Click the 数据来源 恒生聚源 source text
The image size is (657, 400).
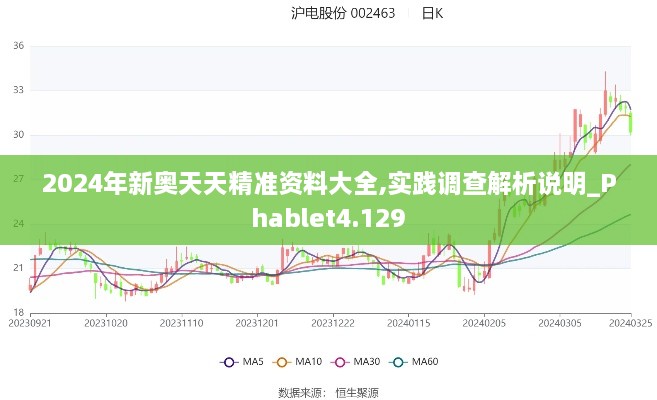pos(328,393)
